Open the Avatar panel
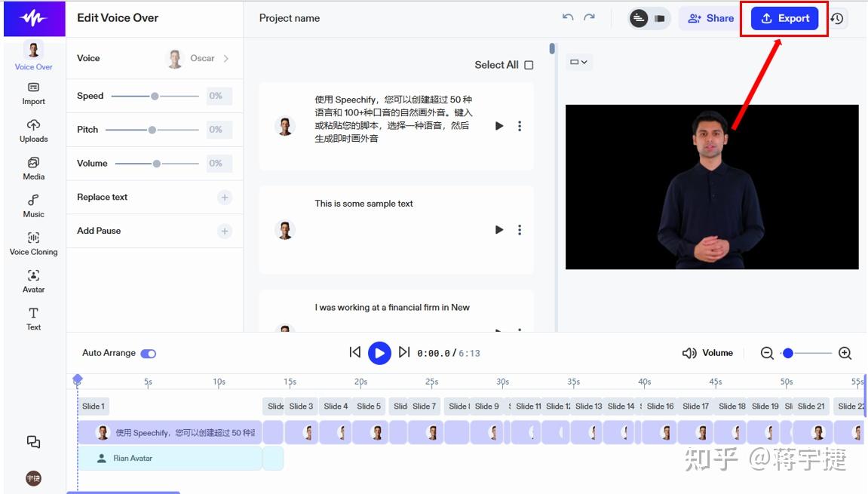 (x=33, y=279)
